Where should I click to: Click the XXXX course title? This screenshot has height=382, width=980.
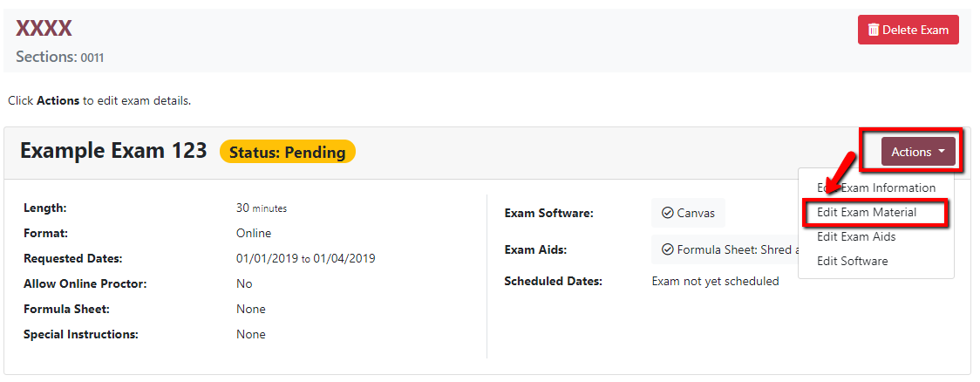click(44, 28)
